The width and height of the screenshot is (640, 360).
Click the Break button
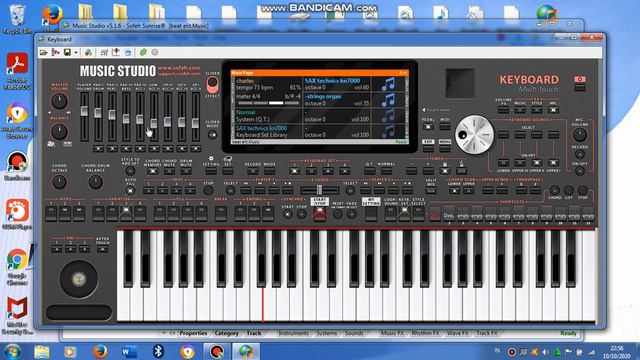coord(221,214)
